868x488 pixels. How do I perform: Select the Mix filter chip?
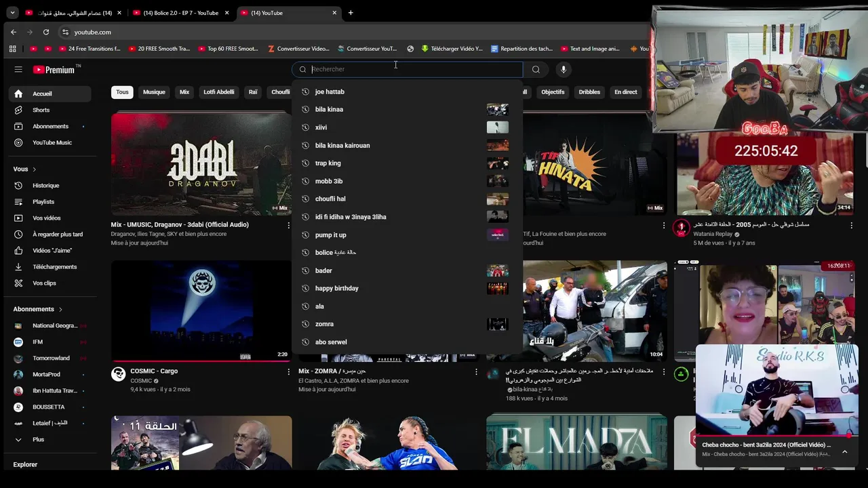184,92
